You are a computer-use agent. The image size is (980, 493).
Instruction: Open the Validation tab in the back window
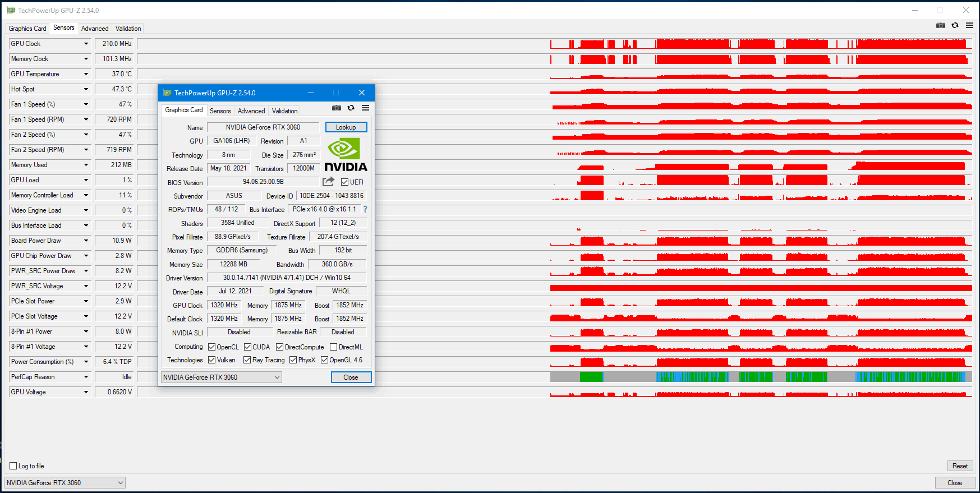[x=128, y=29]
